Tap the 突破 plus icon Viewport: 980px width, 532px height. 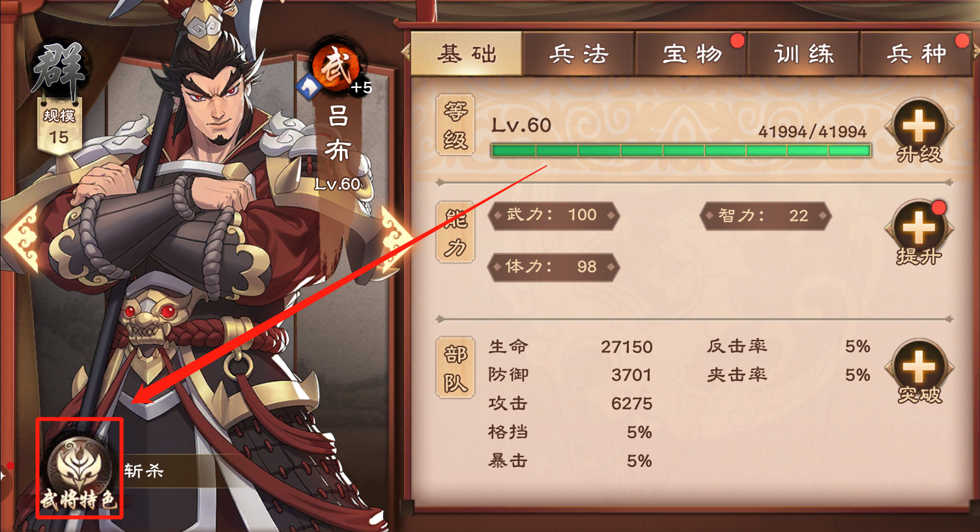pyautogui.click(x=919, y=366)
